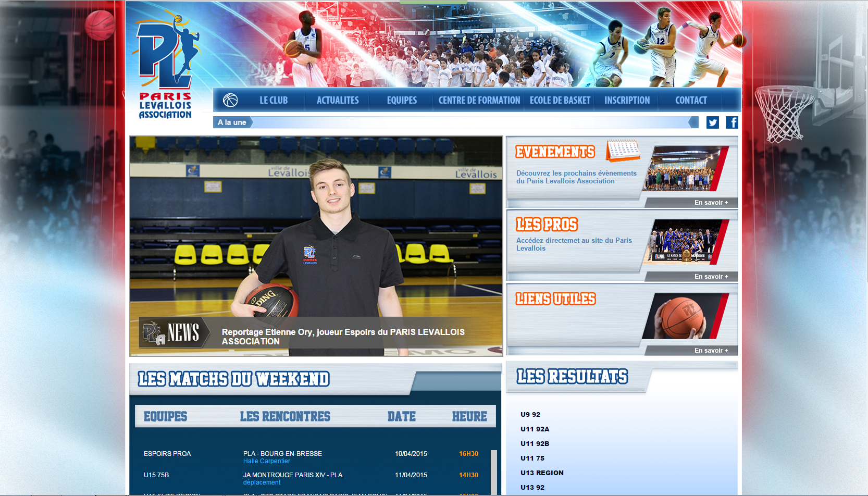The height and width of the screenshot is (496, 868).
Task: Open the Les Pros team photo thumbnail
Action: pos(685,242)
